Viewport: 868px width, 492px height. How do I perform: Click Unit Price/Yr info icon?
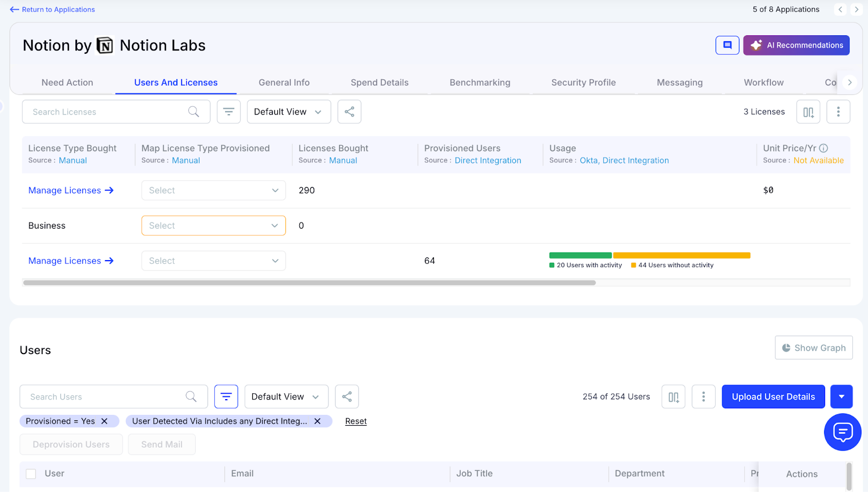824,148
